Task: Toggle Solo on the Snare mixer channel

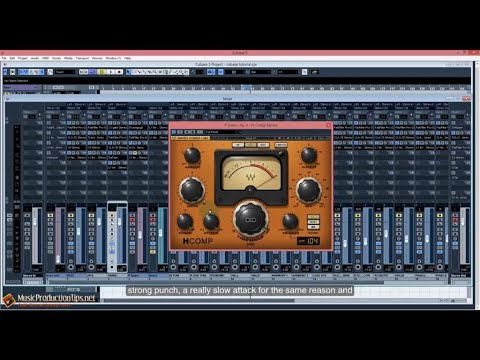Action: coord(153,220)
